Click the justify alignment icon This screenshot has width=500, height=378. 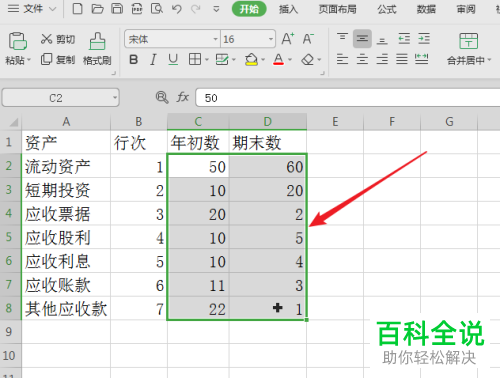point(402,60)
